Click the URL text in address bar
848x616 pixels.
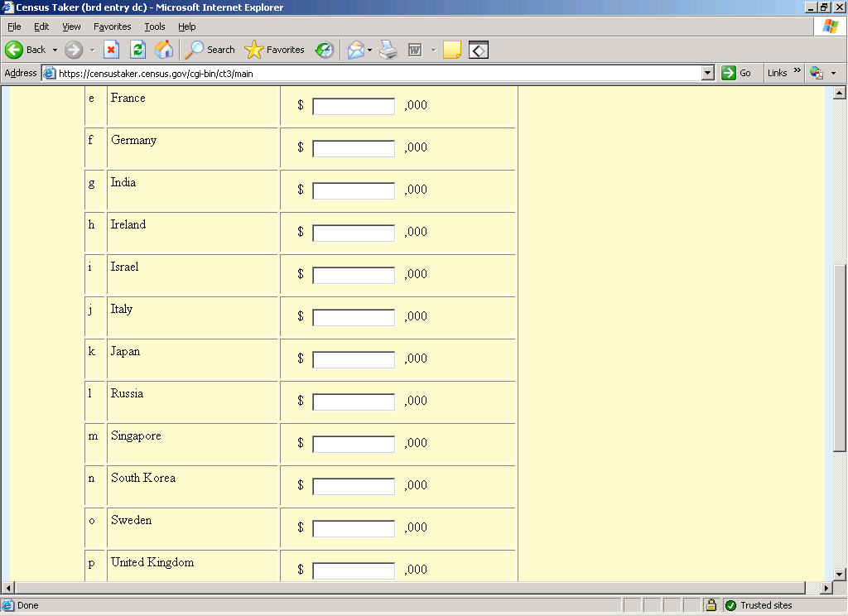pyautogui.click(x=156, y=74)
